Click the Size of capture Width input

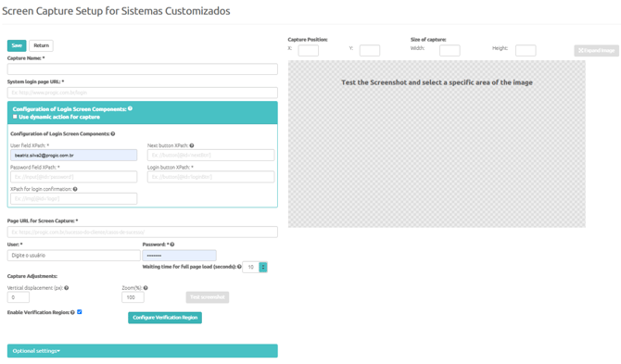click(x=450, y=50)
